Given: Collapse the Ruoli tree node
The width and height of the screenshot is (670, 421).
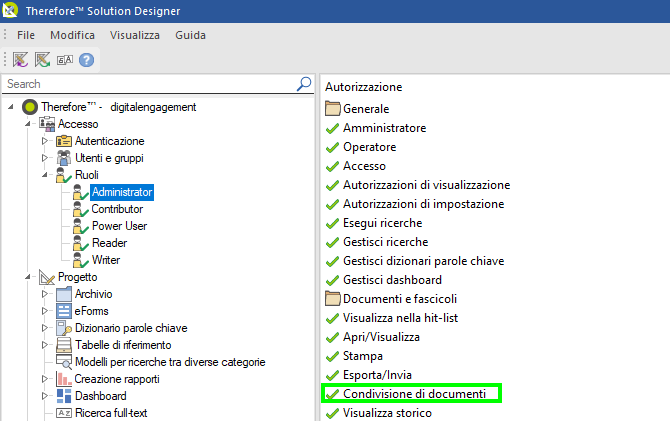Looking at the screenshot, I should [x=44, y=175].
